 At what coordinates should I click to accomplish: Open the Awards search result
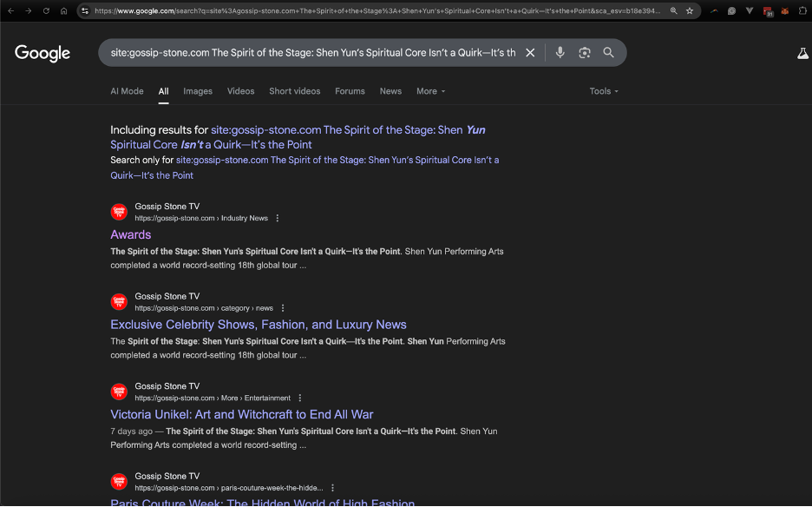pos(130,235)
